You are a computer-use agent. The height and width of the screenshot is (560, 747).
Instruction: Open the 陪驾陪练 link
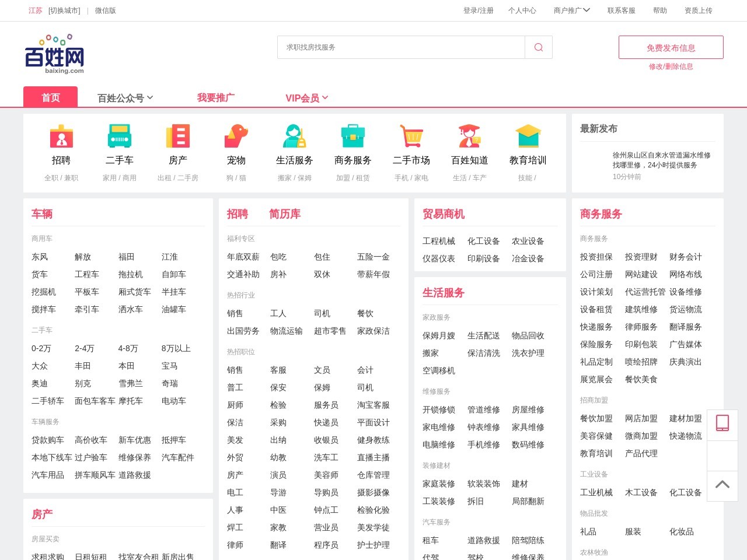[528, 540]
